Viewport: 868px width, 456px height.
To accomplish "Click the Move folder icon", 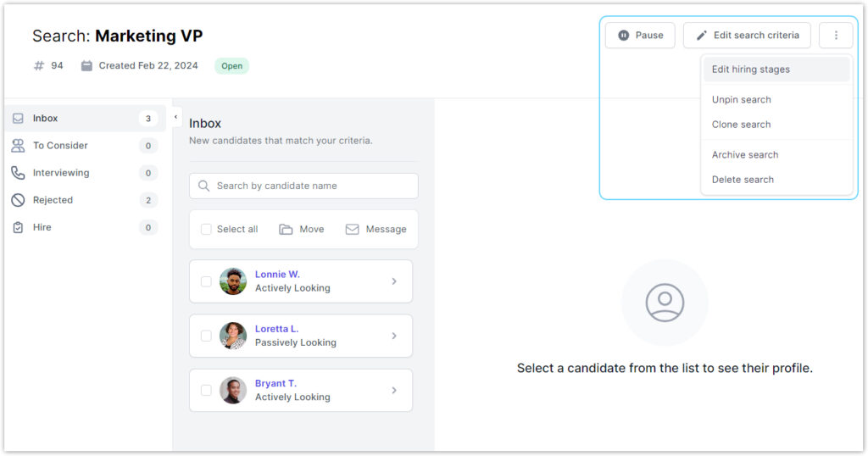I will click(x=286, y=230).
